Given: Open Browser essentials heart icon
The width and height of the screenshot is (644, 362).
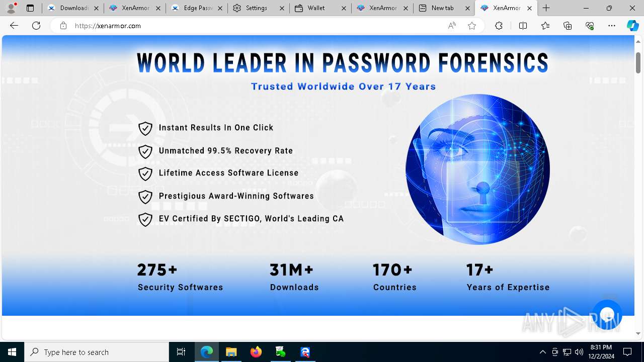Looking at the screenshot, I should coord(590,26).
